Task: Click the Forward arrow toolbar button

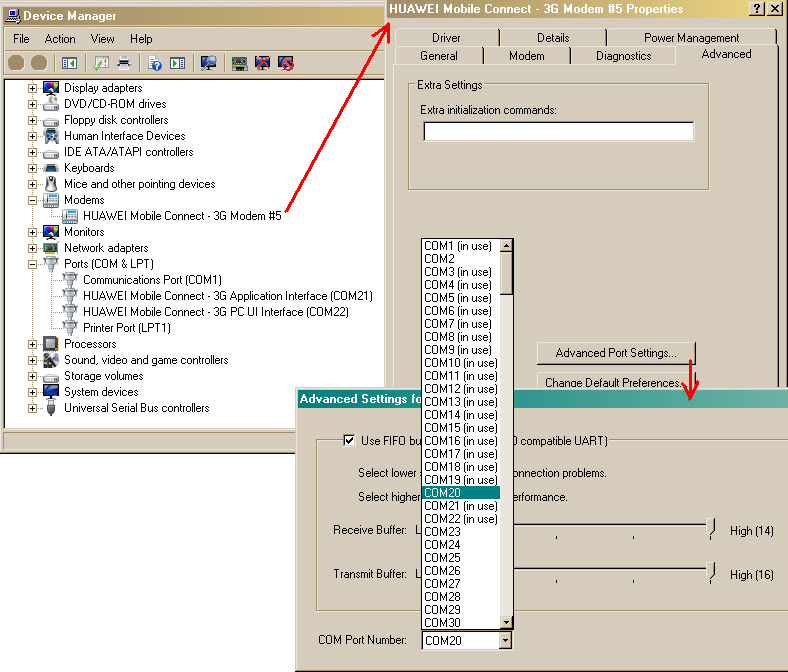Action: (39, 63)
